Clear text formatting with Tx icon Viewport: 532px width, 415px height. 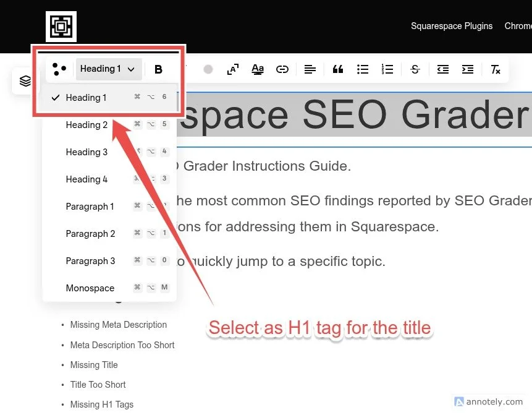[x=496, y=69]
